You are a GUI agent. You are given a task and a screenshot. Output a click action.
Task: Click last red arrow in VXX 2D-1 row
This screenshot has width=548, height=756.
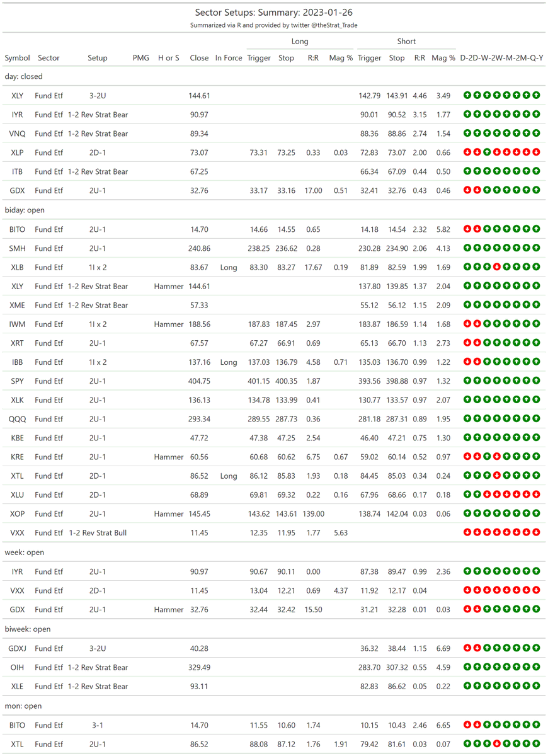point(536,590)
